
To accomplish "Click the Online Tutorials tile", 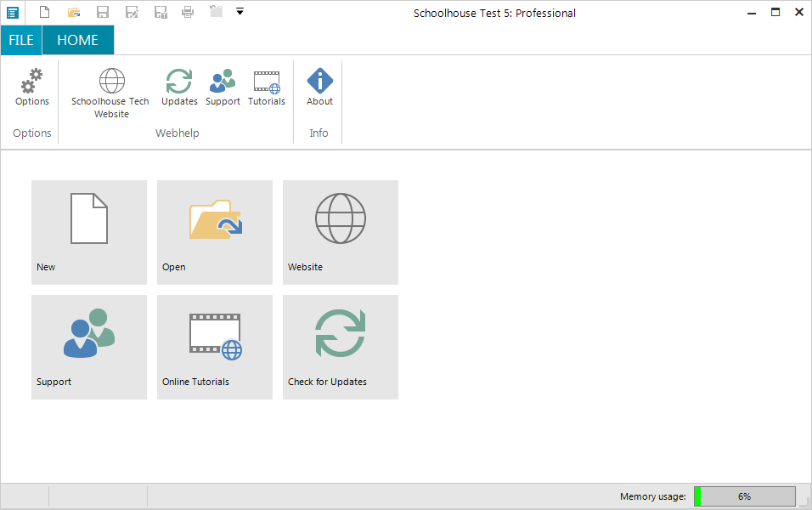I will [215, 348].
